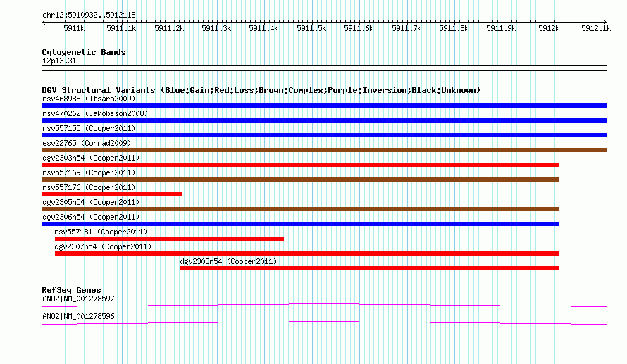The image size is (627, 364).
Task: Click the ANO2|NM_001278597 gene label
Action: point(78,299)
